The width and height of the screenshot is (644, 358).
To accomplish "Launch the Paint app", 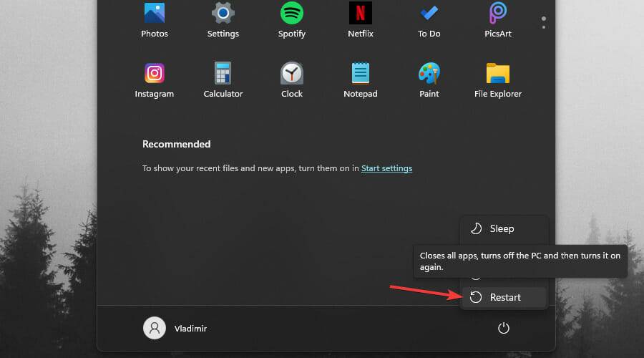I will click(429, 79).
